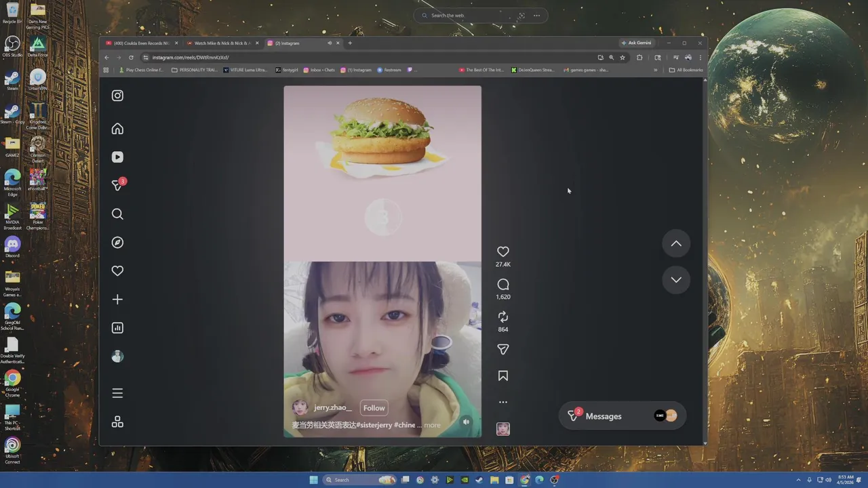Screen dimensions: 868x488
Task: Mute or unmute the reel's audio
Action: click(466, 422)
